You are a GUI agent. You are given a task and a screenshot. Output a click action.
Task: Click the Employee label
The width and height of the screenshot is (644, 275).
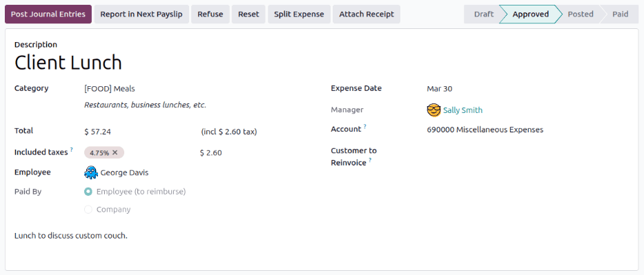tap(32, 172)
